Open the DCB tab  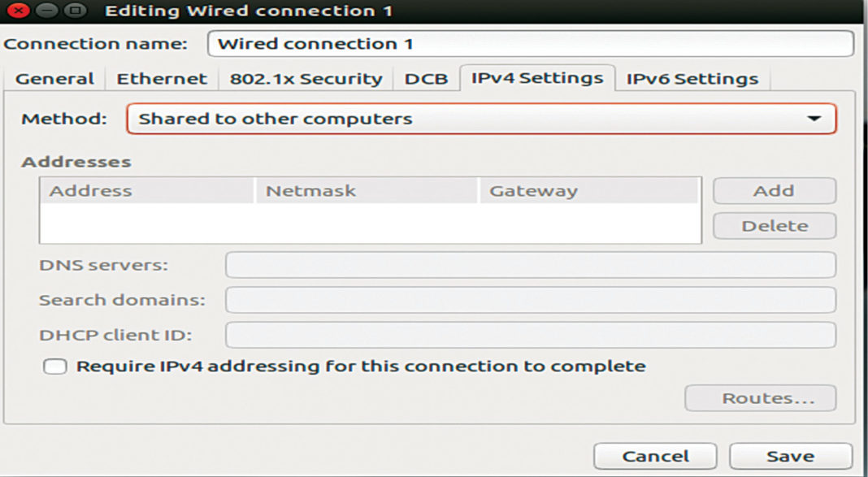click(x=426, y=78)
